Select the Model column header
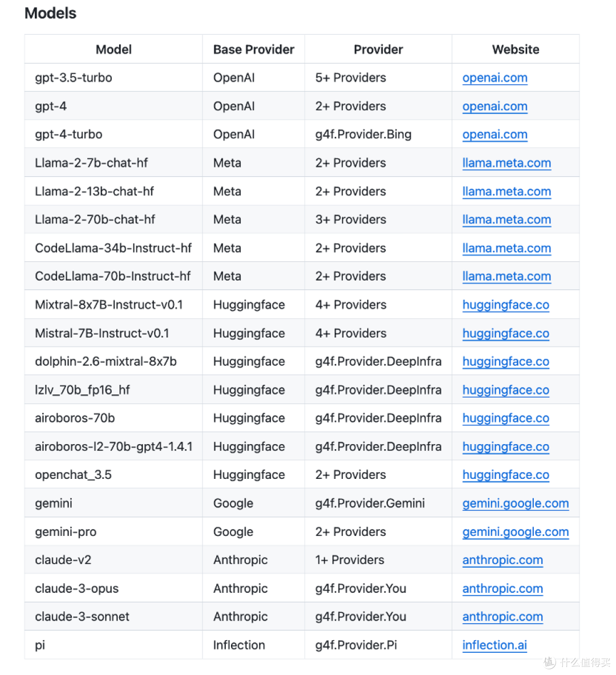This screenshot has height=675, width=616. point(114,50)
